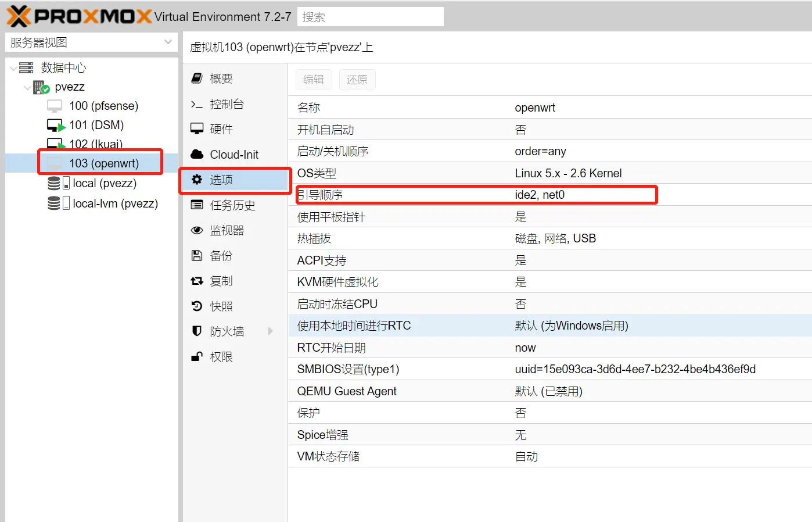Select the 启动/关机顺序 row
This screenshot has height=522, width=812.
550,151
